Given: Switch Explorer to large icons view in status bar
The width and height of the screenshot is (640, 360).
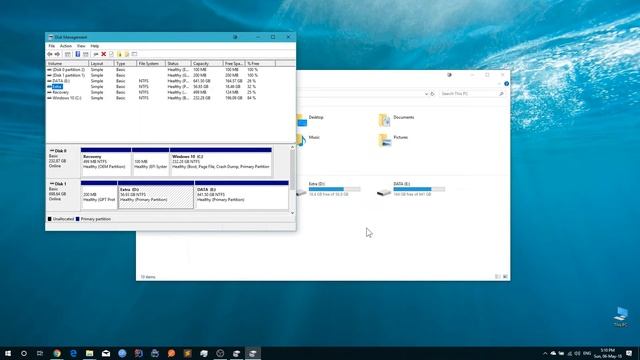Looking at the screenshot, I should 505,277.
